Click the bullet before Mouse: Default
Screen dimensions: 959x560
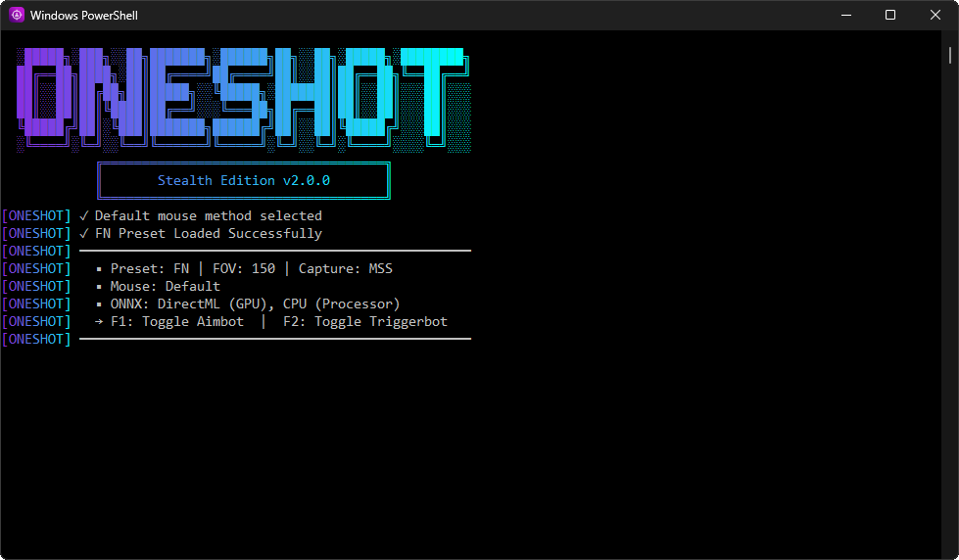pyautogui.click(x=99, y=286)
